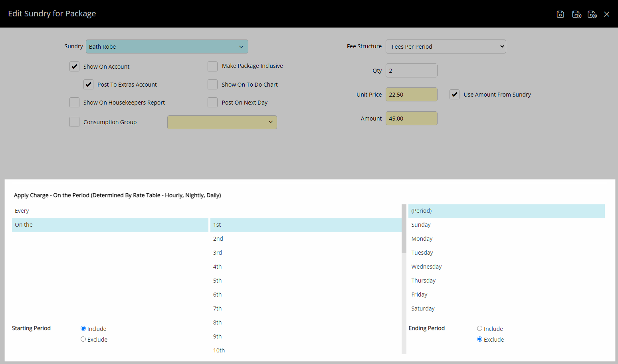Image resolution: width=618 pixels, height=364 pixels.
Task: Enable Show On Housekeepers Report checkbox
Action: tap(75, 103)
